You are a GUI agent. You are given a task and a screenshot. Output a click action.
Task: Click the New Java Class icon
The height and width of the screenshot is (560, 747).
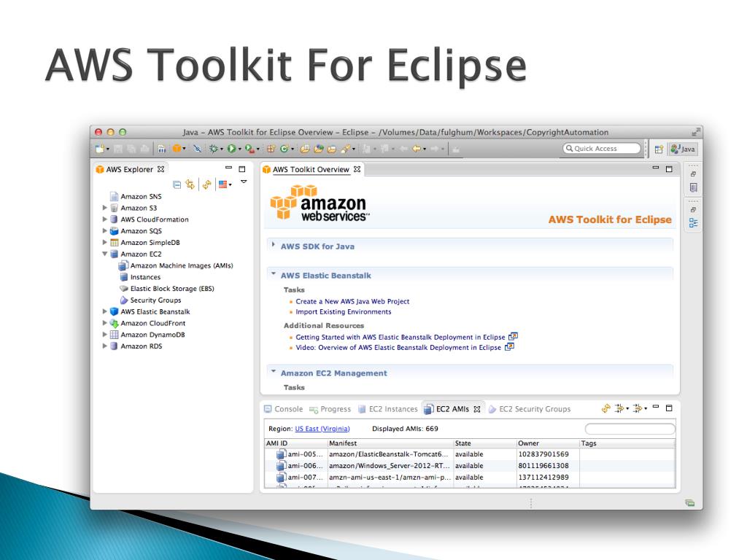coord(285,149)
